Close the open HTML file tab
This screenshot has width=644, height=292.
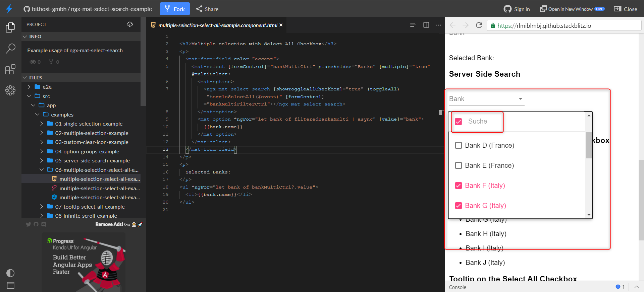click(281, 25)
